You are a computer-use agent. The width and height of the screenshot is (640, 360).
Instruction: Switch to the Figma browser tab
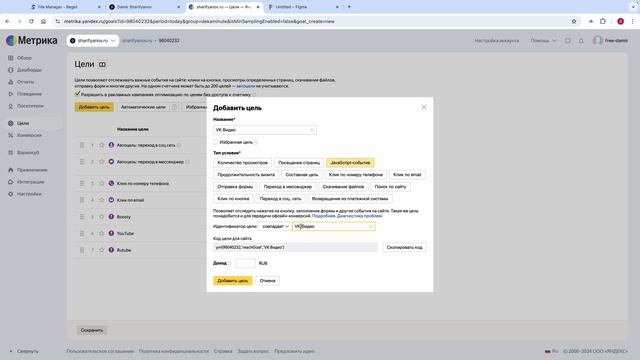point(304,7)
